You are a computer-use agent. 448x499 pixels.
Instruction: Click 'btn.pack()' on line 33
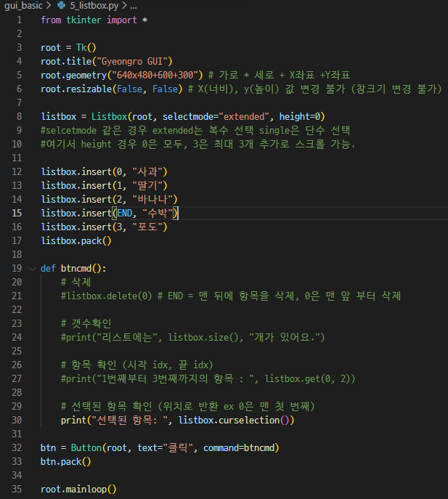click(66, 461)
